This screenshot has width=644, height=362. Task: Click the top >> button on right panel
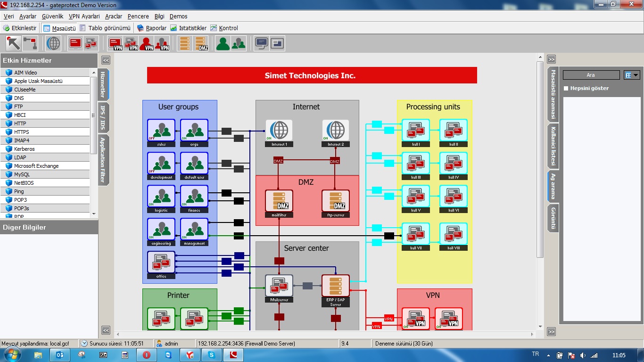point(551,59)
